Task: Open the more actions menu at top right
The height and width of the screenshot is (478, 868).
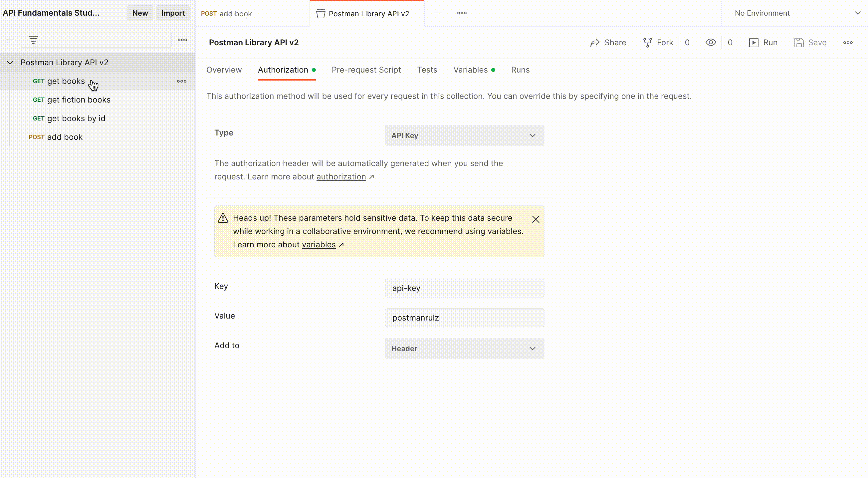Action: [848, 43]
